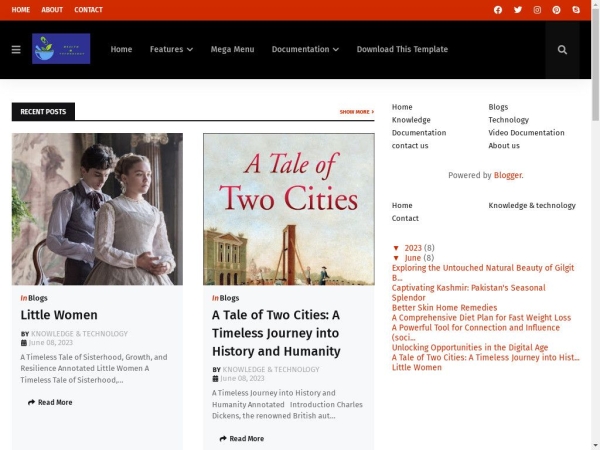Click Read More under Little Women
Screen dimensions: 600x450
50,402
